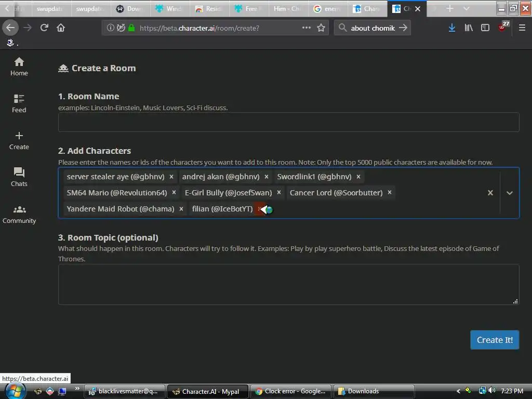This screenshot has width=532, height=399.
Task: Remove E-Girl Bully character tag
Action: (x=279, y=193)
